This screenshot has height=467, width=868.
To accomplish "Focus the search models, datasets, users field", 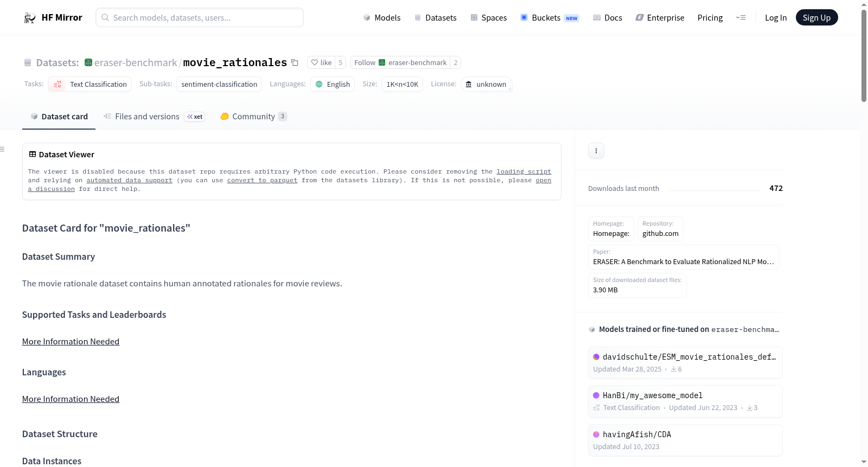I will (200, 17).
